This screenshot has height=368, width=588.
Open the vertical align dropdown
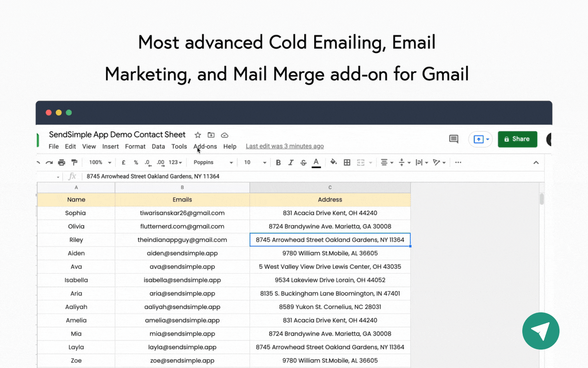coord(404,162)
